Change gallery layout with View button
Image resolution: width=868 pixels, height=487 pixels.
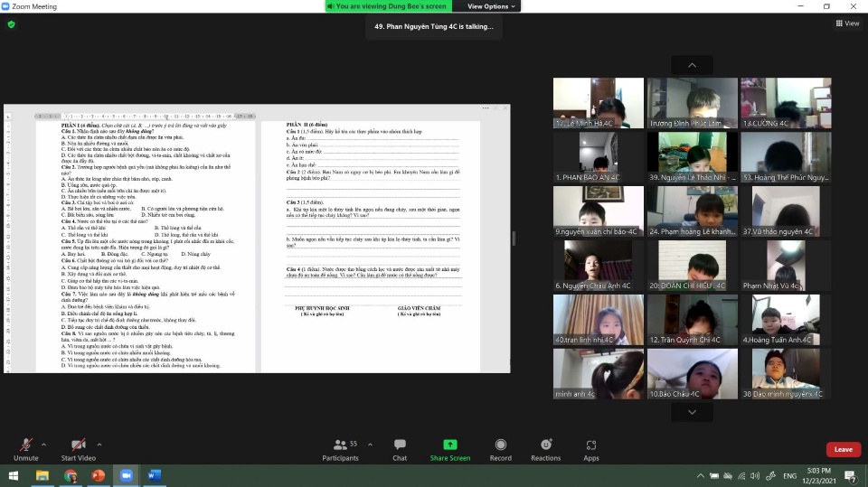(x=847, y=23)
